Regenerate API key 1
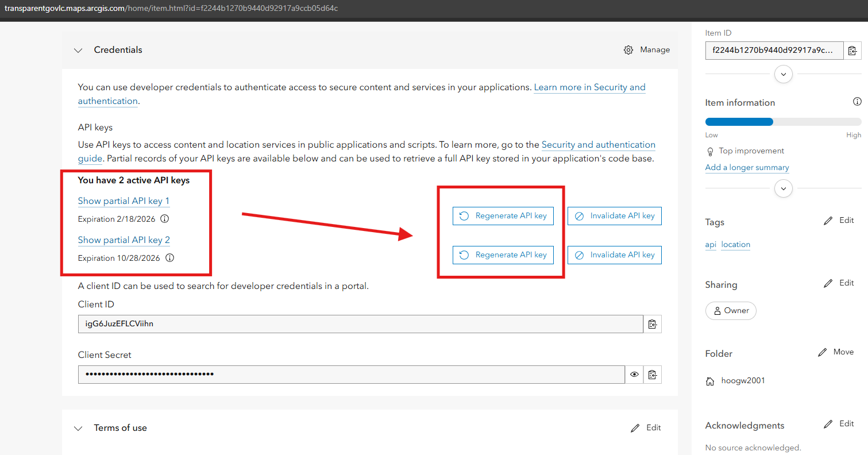This screenshot has width=868, height=455. click(503, 216)
